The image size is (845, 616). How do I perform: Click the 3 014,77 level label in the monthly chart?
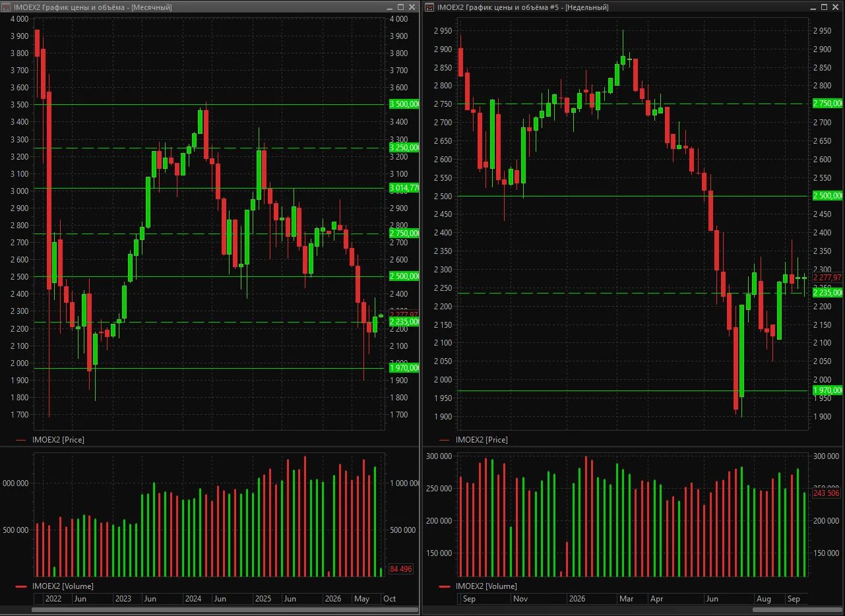pos(404,188)
